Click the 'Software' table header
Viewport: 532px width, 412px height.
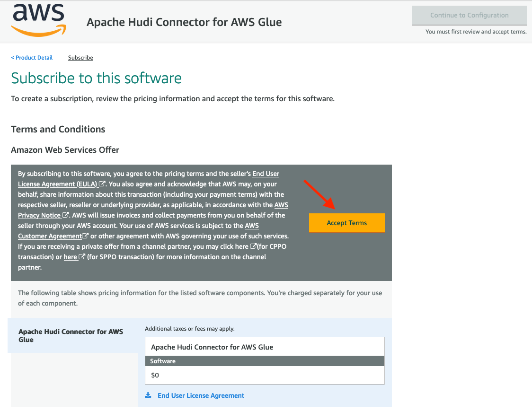265,361
